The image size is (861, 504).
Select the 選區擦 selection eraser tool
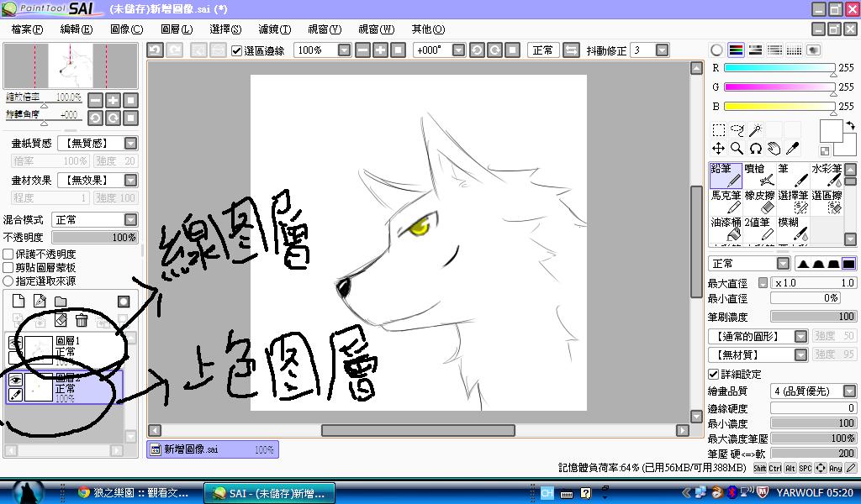coord(827,202)
